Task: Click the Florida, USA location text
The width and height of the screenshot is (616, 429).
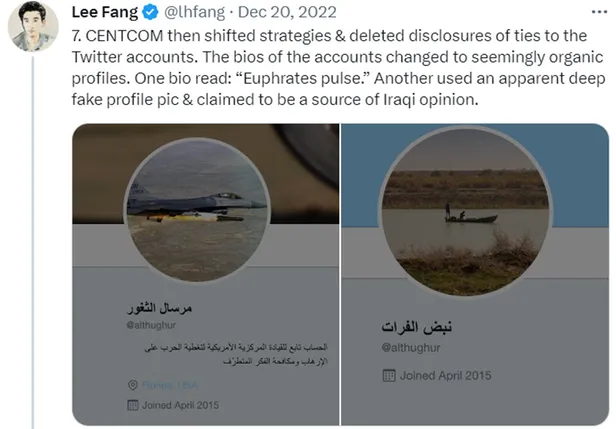Action: pos(170,384)
